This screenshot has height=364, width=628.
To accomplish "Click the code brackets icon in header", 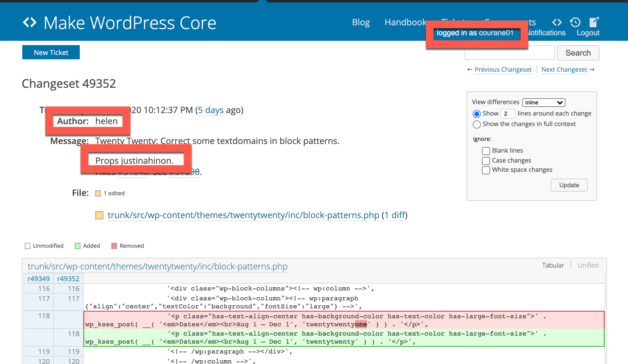I will pos(557,22).
